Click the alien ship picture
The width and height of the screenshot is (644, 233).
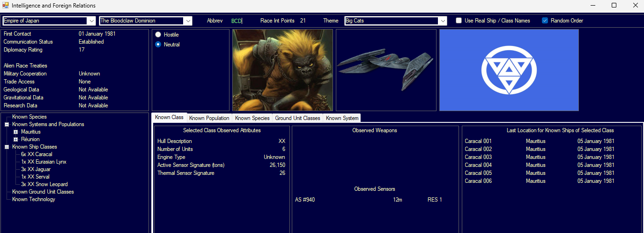pos(386,70)
